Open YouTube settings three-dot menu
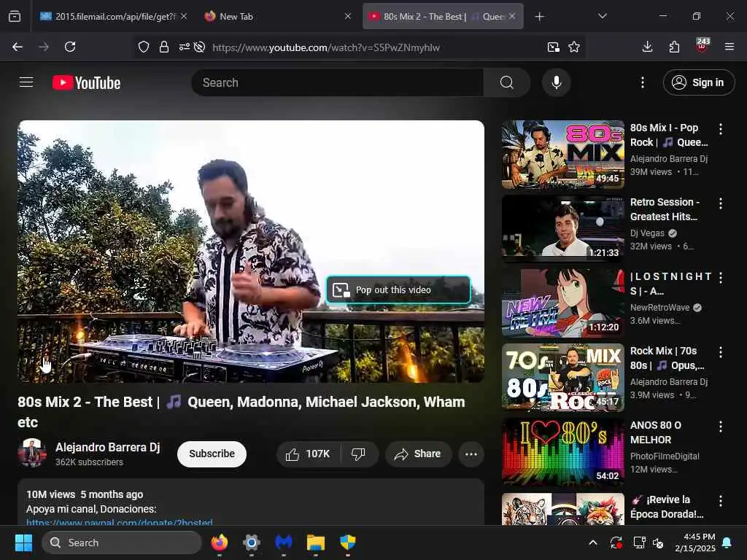 click(642, 82)
